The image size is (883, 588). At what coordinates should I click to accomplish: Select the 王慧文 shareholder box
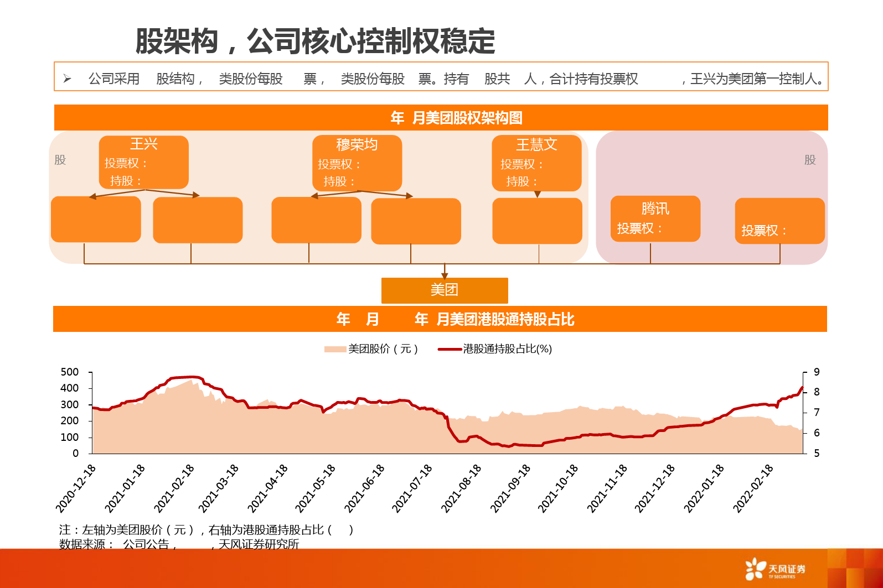click(536, 163)
